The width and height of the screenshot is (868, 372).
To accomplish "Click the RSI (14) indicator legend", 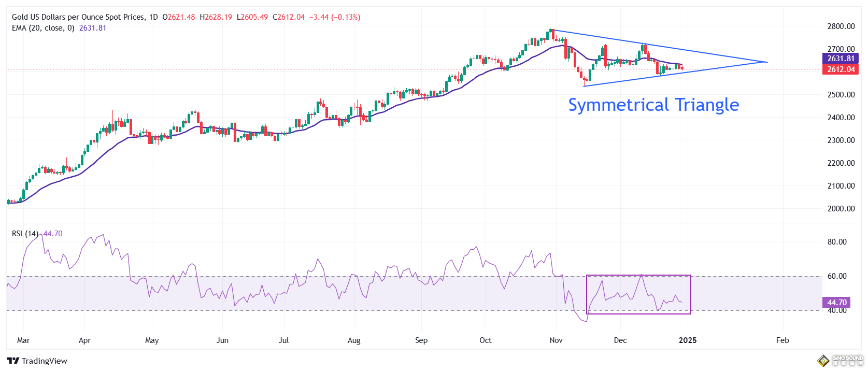I will point(25,234).
